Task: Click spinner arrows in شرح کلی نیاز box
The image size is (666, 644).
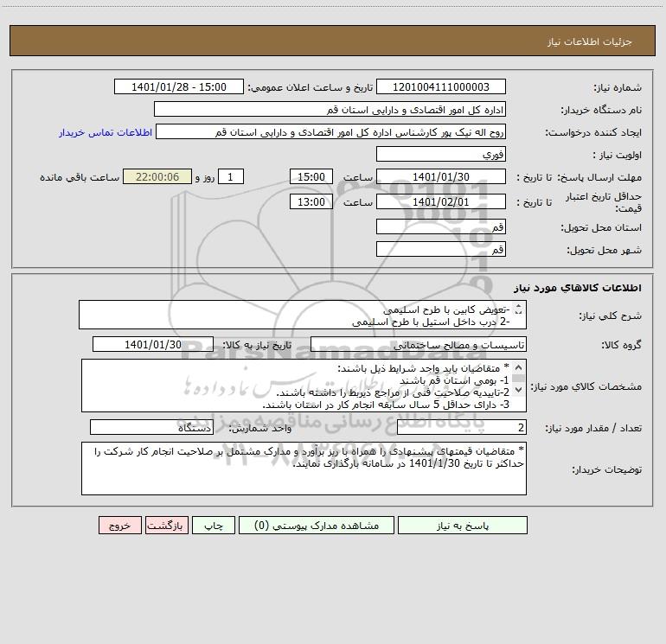Action: (x=518, y=309)
